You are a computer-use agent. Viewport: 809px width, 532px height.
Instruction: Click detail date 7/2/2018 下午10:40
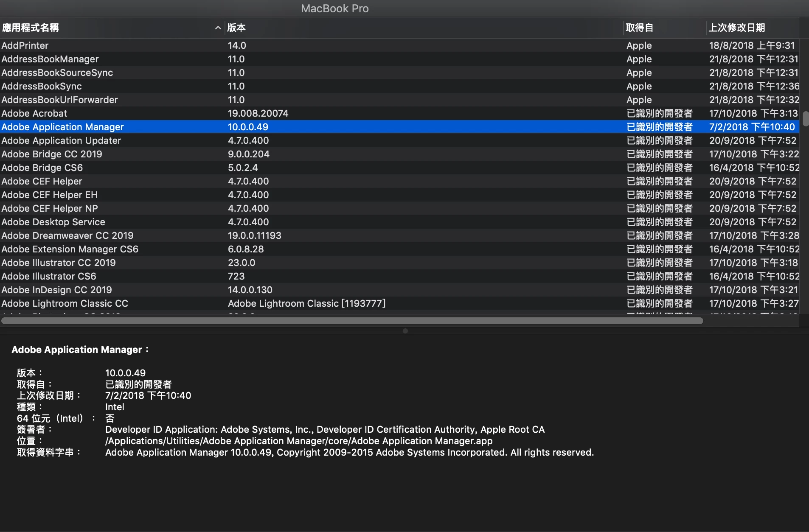pyautogui.click(x=148, y=395)
